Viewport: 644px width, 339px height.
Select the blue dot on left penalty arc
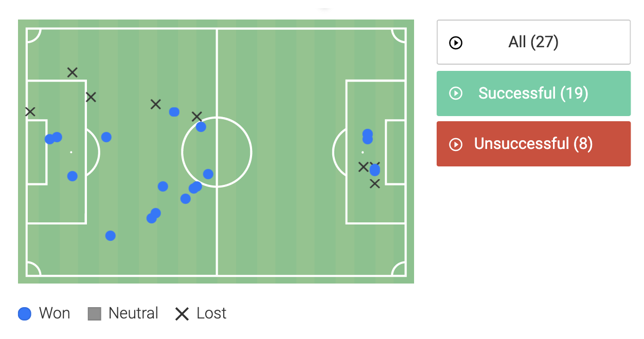click(106, 137)
